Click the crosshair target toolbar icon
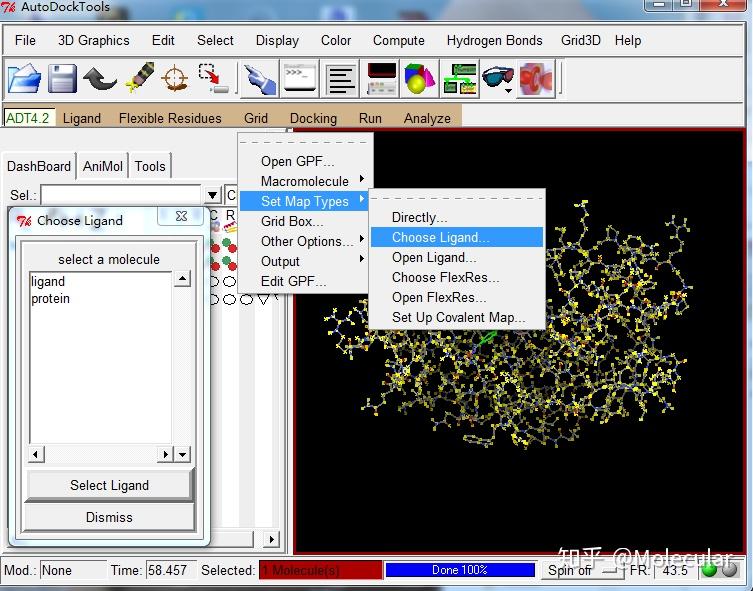This screenshot has width=753, height=591. (175, 78)
